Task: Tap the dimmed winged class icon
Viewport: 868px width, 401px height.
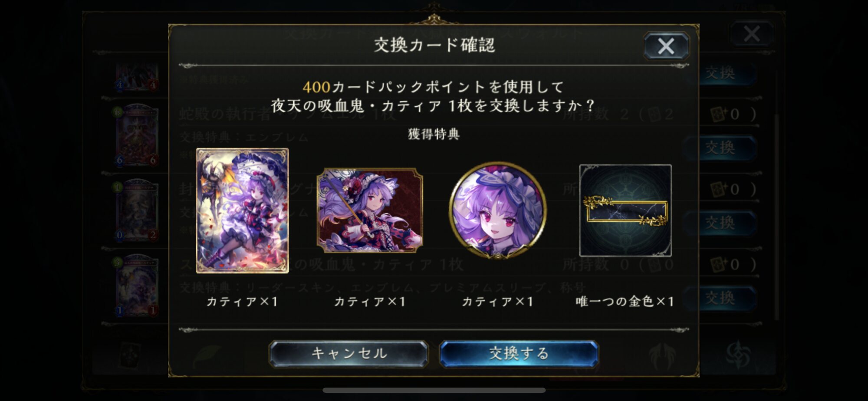Action: coord(662,356)
